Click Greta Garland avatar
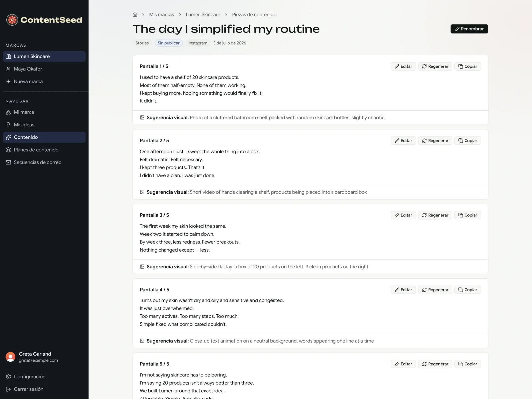Image resolution: width=532 pixels, height=399 pixels. (x=11, y=357)
